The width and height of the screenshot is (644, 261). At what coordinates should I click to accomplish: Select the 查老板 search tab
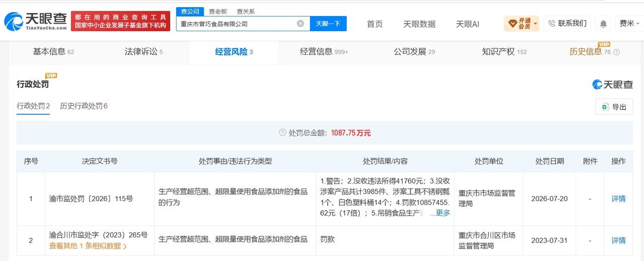click(x=218, y=11)
